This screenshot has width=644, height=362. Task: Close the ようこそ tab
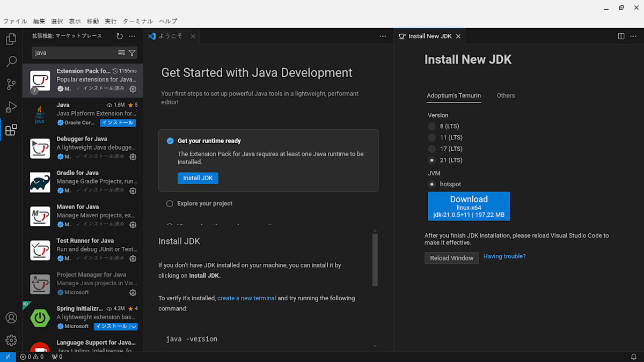tap(193, 36)
